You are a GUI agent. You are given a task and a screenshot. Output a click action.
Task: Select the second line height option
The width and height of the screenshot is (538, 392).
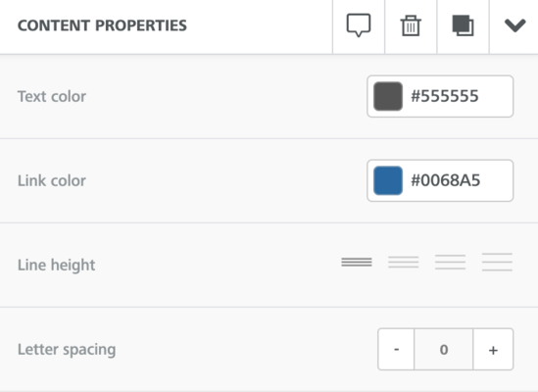tap(404, 263)
